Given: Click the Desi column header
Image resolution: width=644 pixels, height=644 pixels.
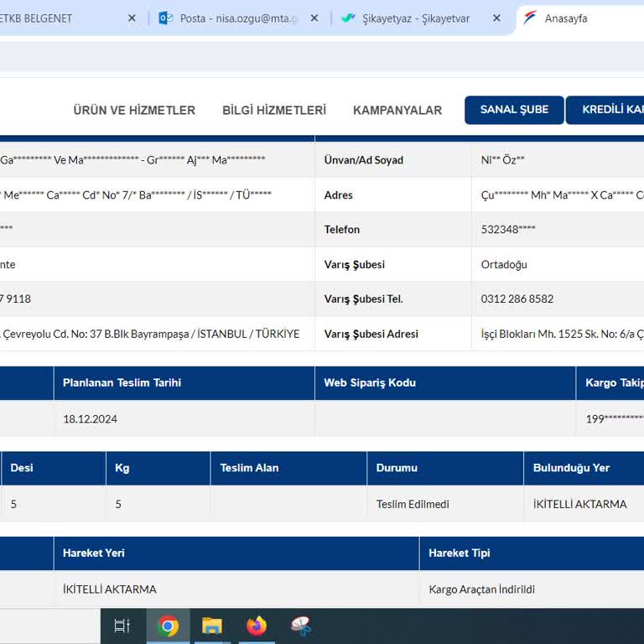Looking at the screenshot, I should [x=54, y=468].
